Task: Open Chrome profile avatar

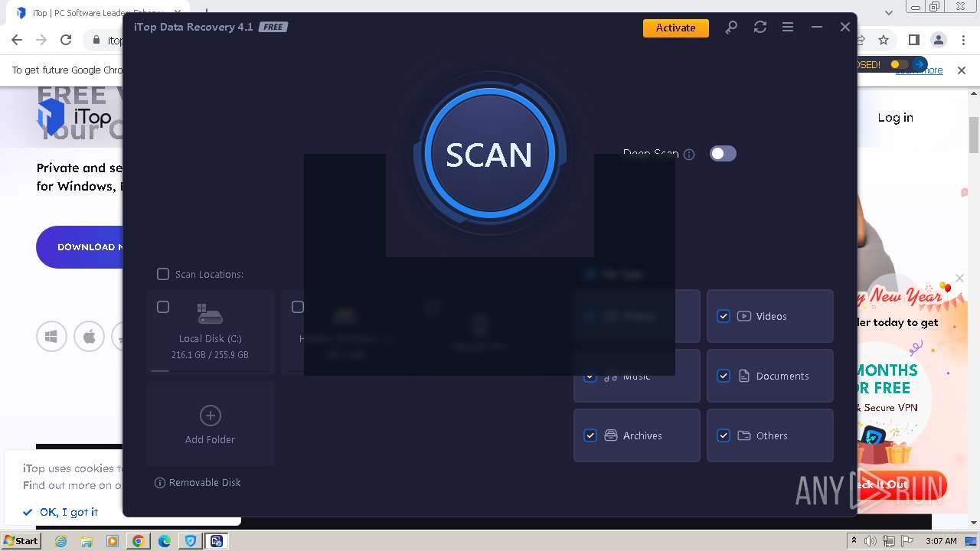Action: coord(939,40)
